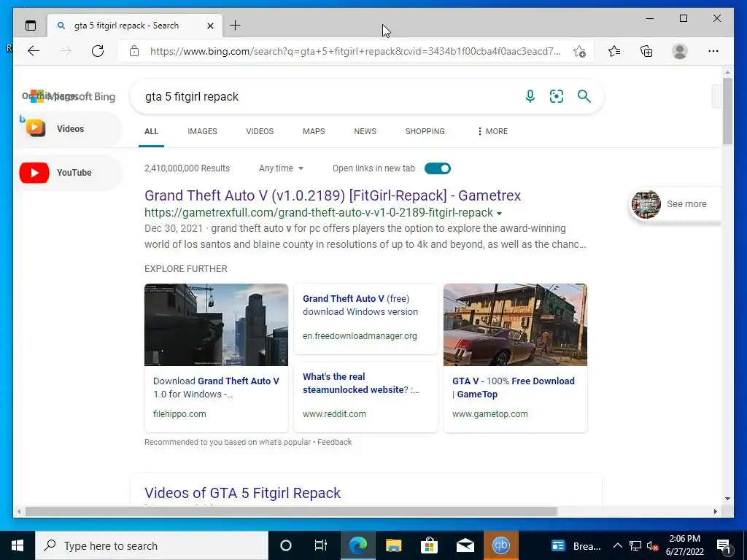
Task: Open the notification center icon
Action: [723, 545]
